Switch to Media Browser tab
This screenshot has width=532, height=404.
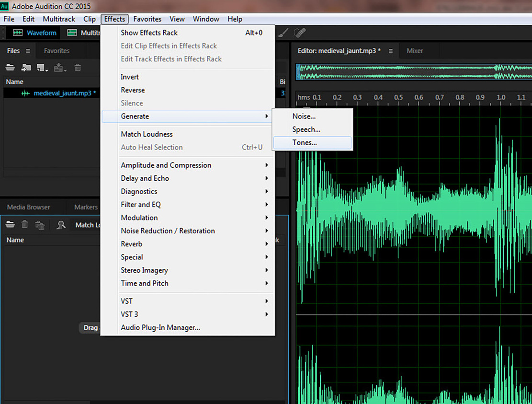click(x=29, y=207)
